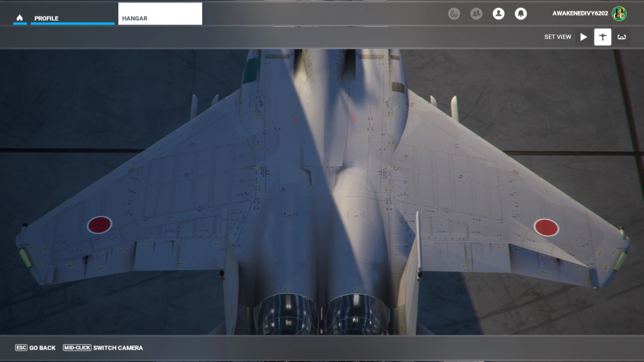Click ESC GO BACK
Image resolution: width=644 pixels, height=362 pixels.
click(35, 348)
